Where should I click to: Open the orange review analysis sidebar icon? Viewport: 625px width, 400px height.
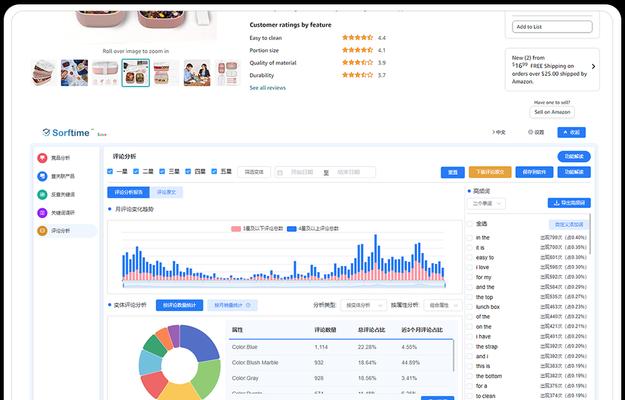pos(42,231)
